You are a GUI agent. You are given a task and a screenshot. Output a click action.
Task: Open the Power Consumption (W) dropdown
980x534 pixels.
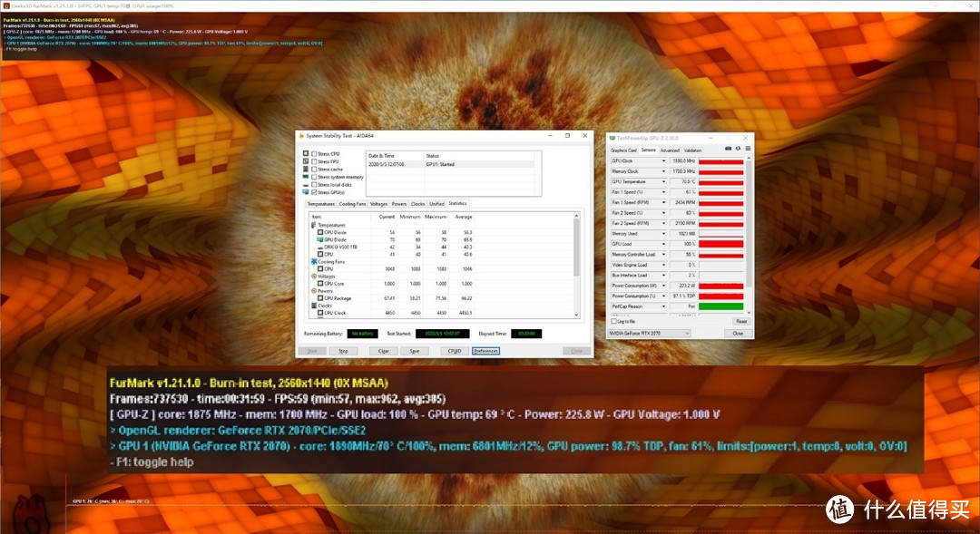pos(663,286)
